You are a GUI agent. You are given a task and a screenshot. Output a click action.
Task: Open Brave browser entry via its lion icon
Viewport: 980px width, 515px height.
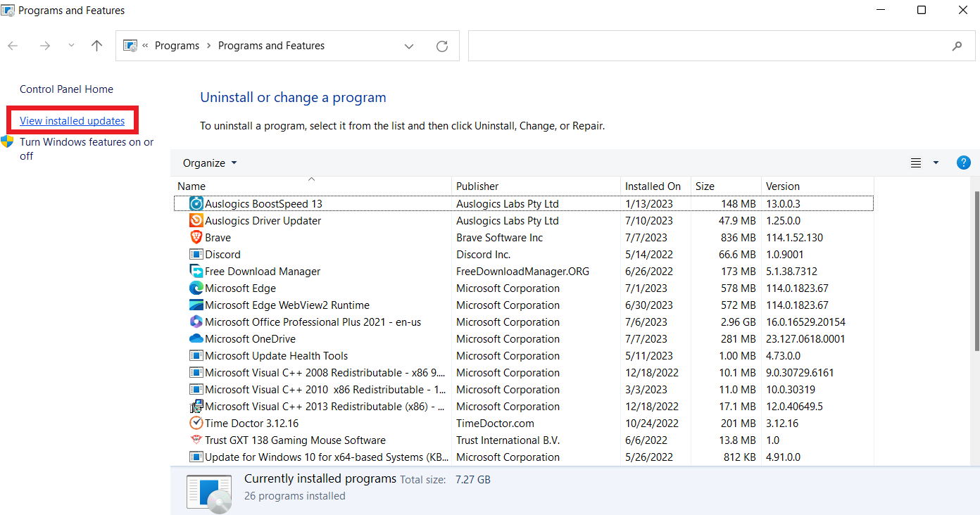(x=196, y=237)
